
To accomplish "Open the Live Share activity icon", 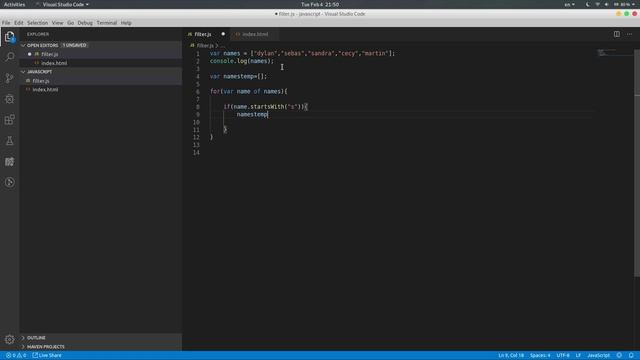I will click(x=9, y=182).
